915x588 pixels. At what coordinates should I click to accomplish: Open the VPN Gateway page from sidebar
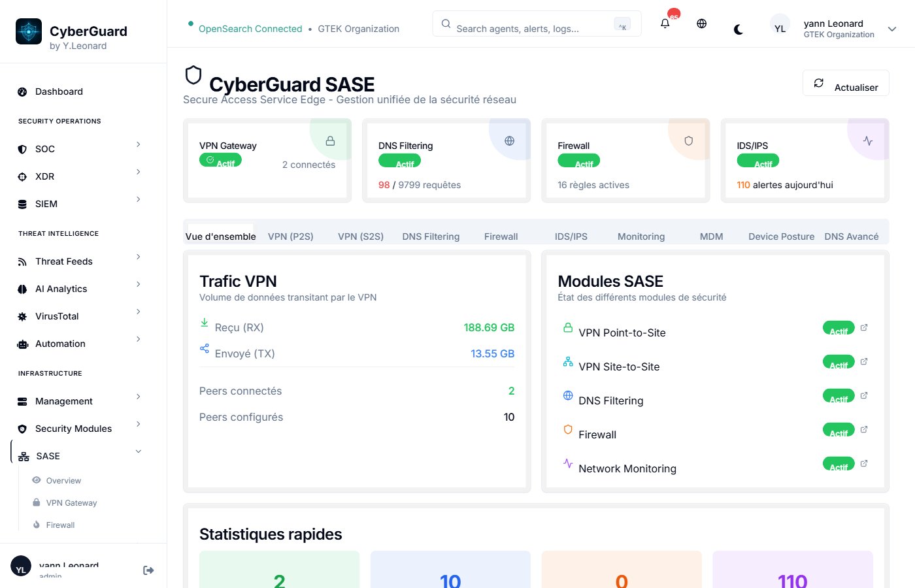tap(71, 502)
